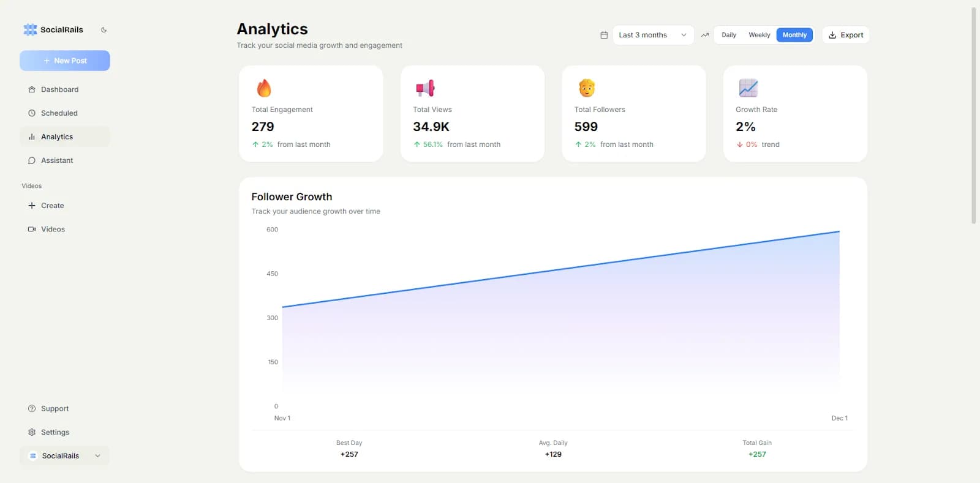Screen dimensions: 980x483
Task: Click the fire icon on Total Engagement
Action: (264, 88)
